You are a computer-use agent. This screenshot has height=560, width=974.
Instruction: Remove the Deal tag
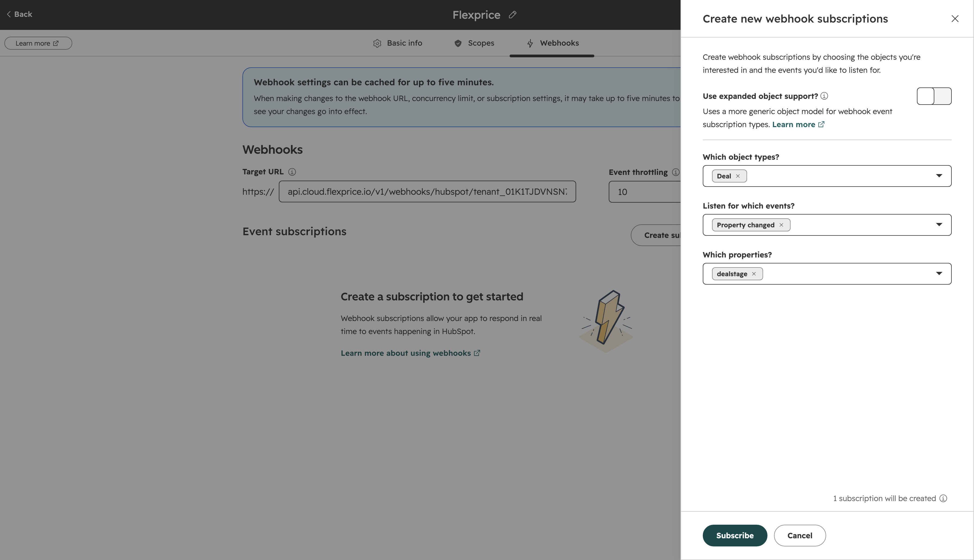[738, 176]
